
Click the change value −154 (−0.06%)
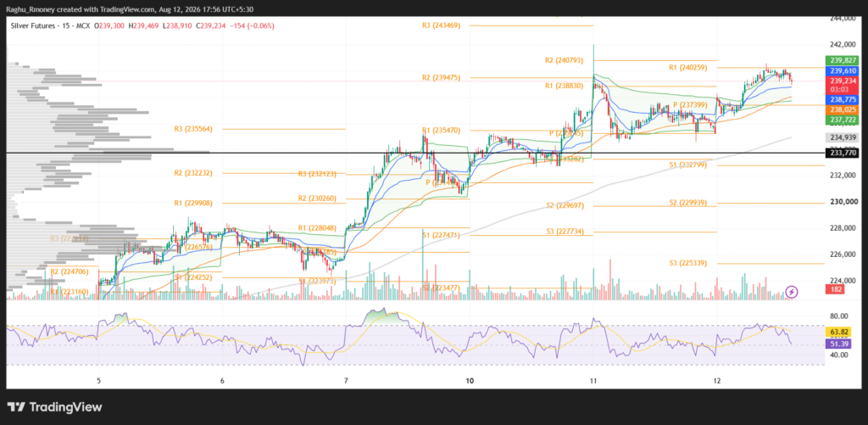tap(251, 26)
